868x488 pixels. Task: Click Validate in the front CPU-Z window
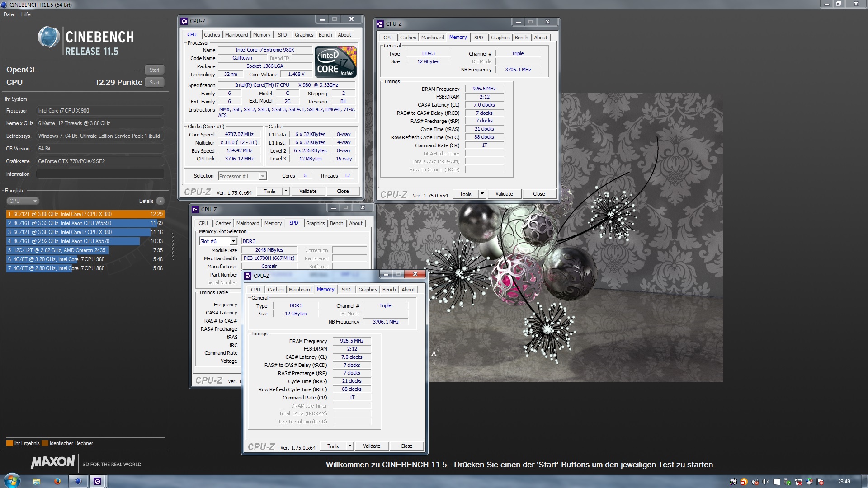click(372, 446)
